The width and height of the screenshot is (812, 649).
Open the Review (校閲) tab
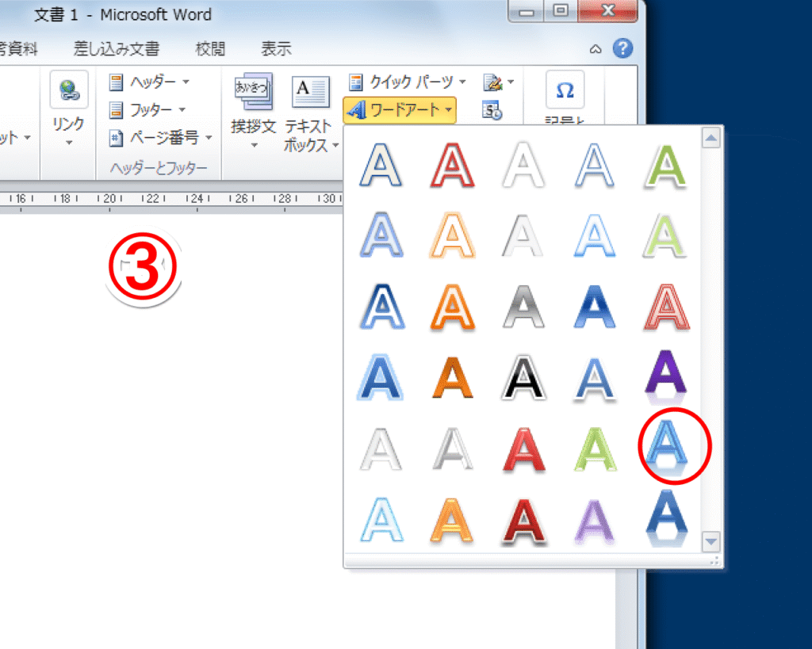[x=210, y=48]
